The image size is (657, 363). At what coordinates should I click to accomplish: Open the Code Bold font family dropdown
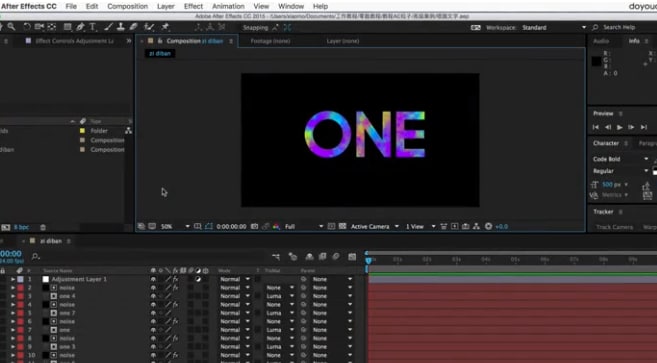pyautogui.click(x=621, y=159)
